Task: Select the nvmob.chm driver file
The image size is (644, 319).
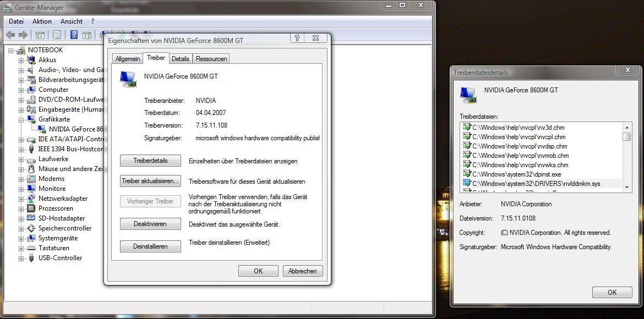Action: (x=520, y=155)
